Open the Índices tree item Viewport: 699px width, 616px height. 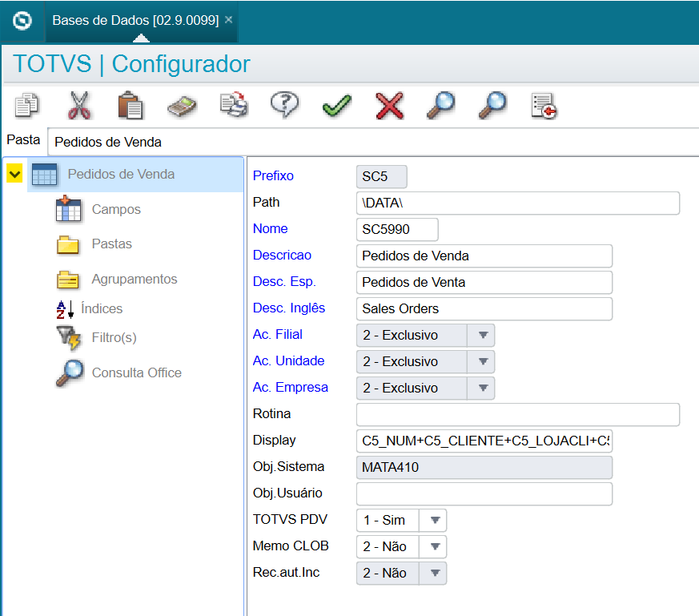tap(102, 308)
